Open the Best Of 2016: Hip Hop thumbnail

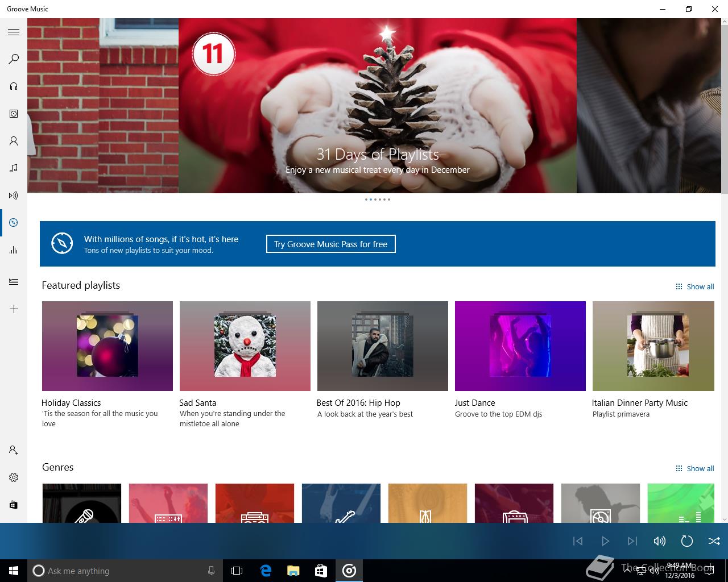click(x=383, y=346)
